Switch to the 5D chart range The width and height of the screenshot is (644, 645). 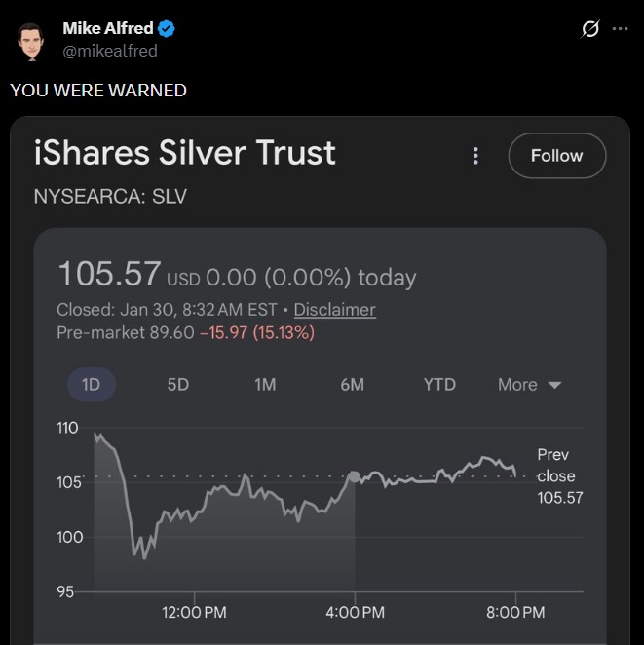point(177,384)
